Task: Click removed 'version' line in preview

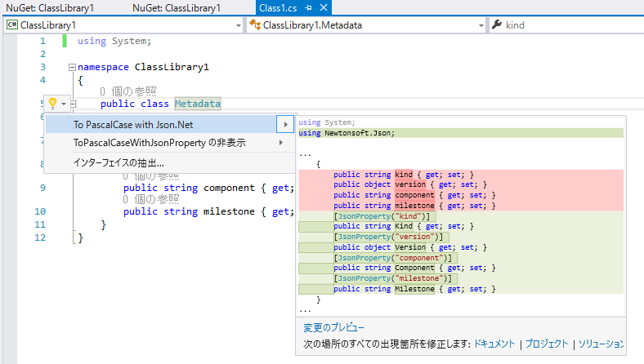Action: pos(410,184)
